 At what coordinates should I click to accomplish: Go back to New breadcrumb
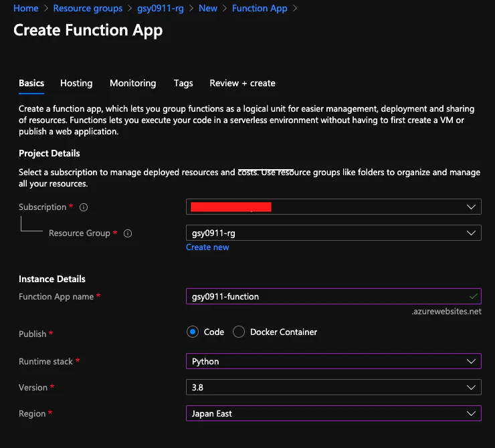pos(208,8)
